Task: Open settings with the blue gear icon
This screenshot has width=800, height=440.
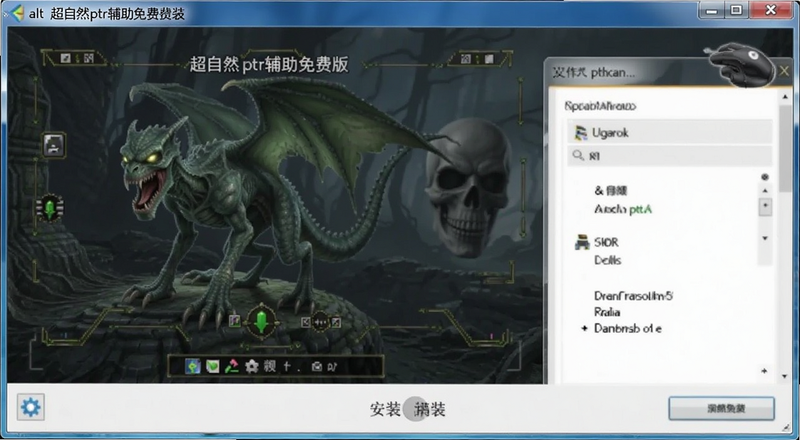Action: 31,407
